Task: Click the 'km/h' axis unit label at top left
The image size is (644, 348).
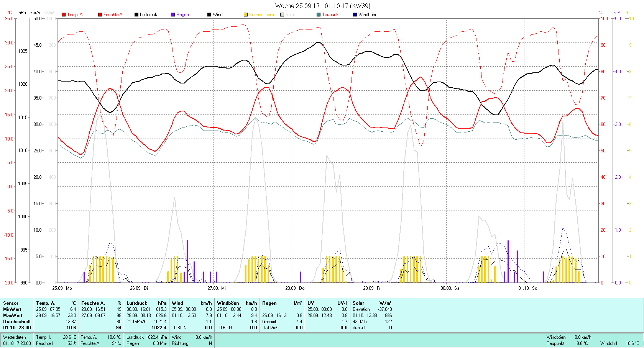Action: [35, 13]
